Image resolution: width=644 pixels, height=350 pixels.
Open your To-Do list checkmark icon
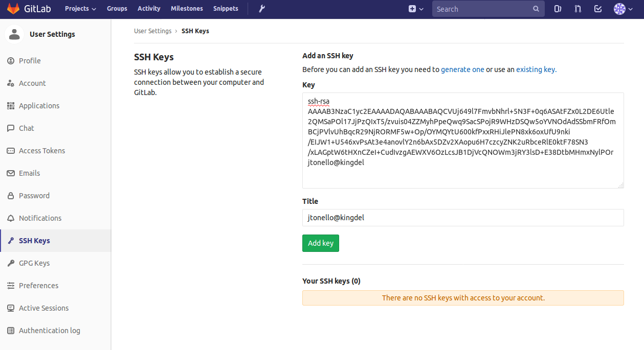598,9
